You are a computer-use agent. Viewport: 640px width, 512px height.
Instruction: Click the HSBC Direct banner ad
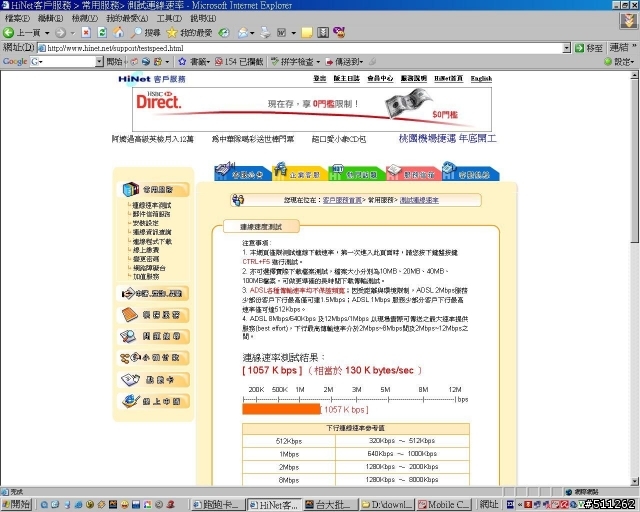tap(312, 109)
